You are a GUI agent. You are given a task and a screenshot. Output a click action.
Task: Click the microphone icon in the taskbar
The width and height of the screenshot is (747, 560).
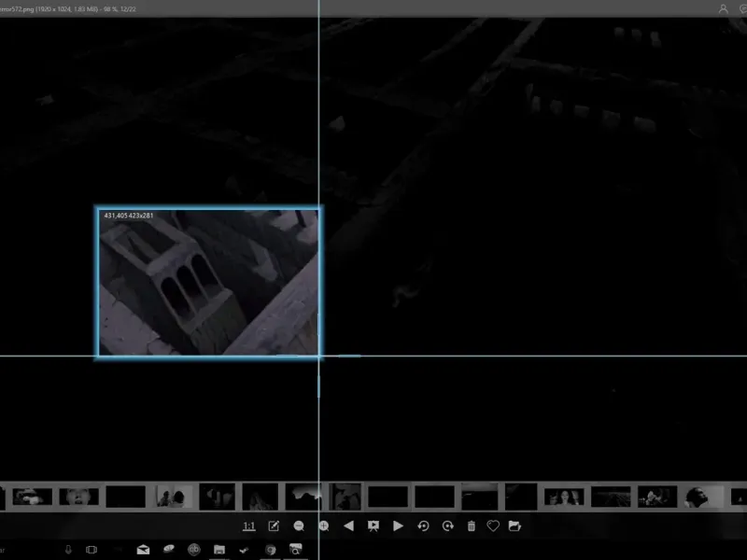point(68,550)
